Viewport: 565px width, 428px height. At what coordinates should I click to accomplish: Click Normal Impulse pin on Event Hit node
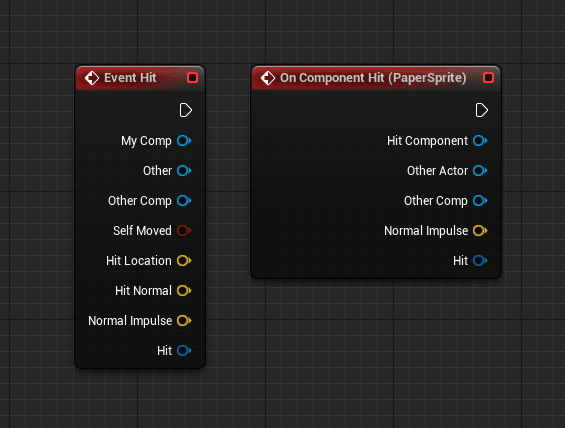pos(184,321)
